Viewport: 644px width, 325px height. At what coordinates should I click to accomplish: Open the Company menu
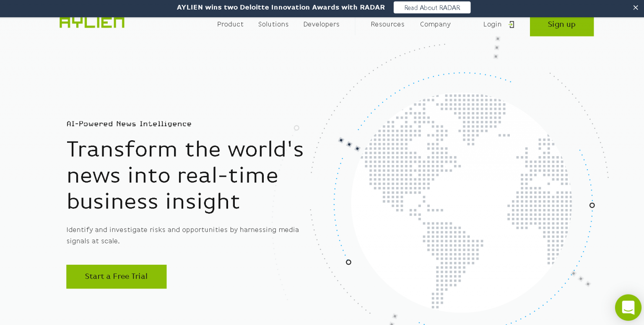(x=435, y=24)
